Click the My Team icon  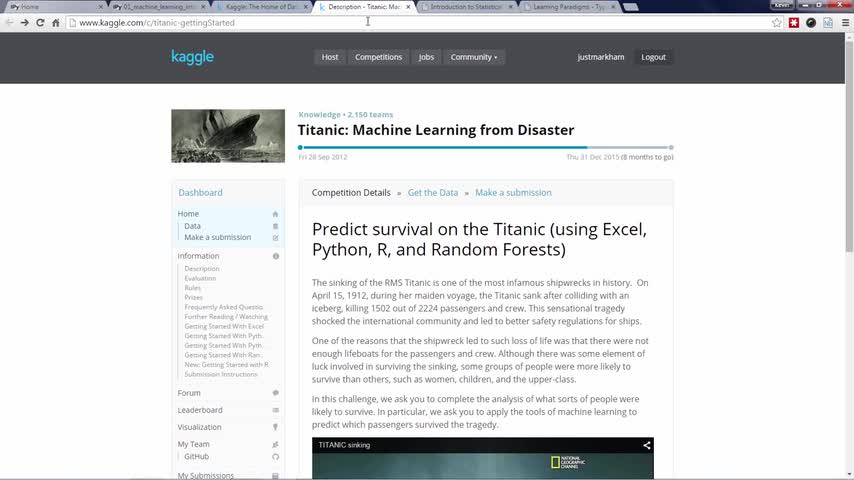(275, 445)
